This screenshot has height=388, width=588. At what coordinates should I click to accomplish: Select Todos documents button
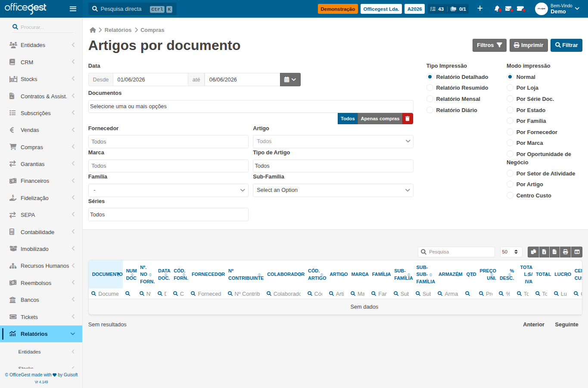348,119
